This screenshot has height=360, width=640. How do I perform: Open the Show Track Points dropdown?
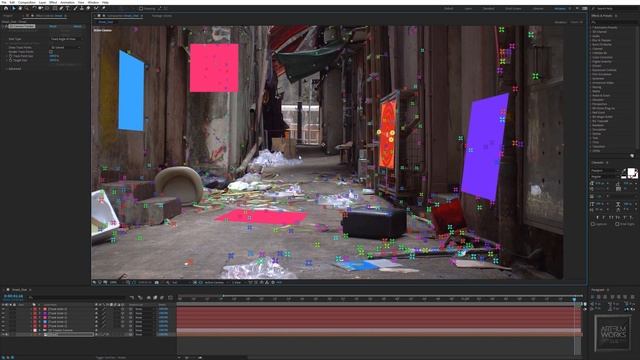65,47
